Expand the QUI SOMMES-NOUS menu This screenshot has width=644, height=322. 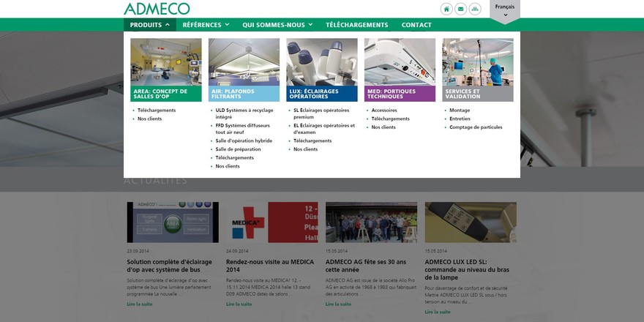pos(277,25)
